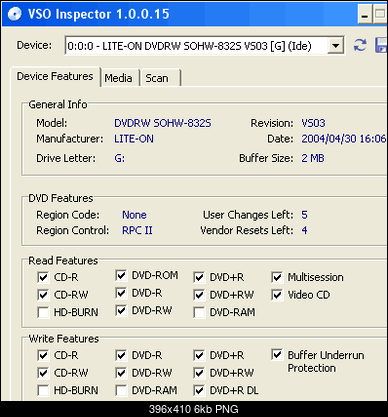Click the drive letter value G:
This screenshot has width=388, height=417.
pos(120,158)
